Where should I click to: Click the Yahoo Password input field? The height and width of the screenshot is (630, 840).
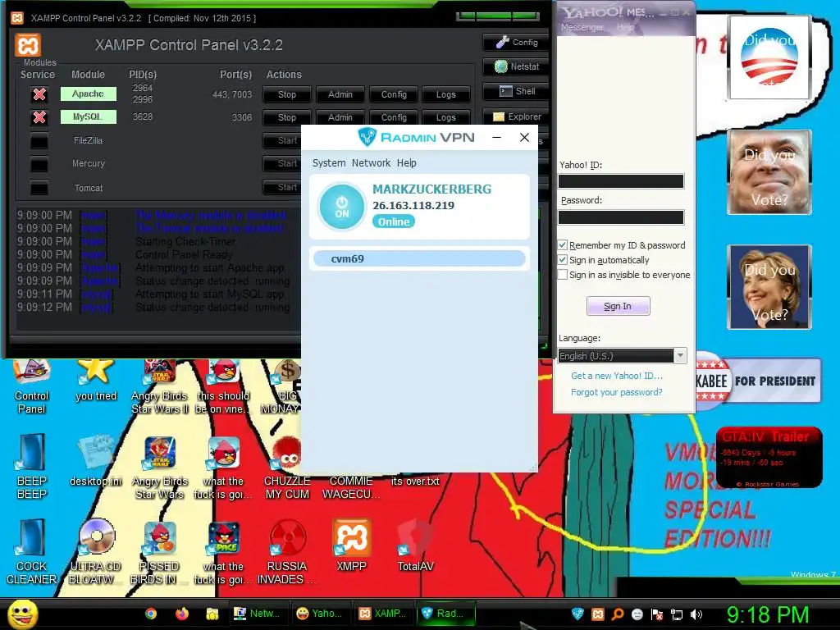621,217
